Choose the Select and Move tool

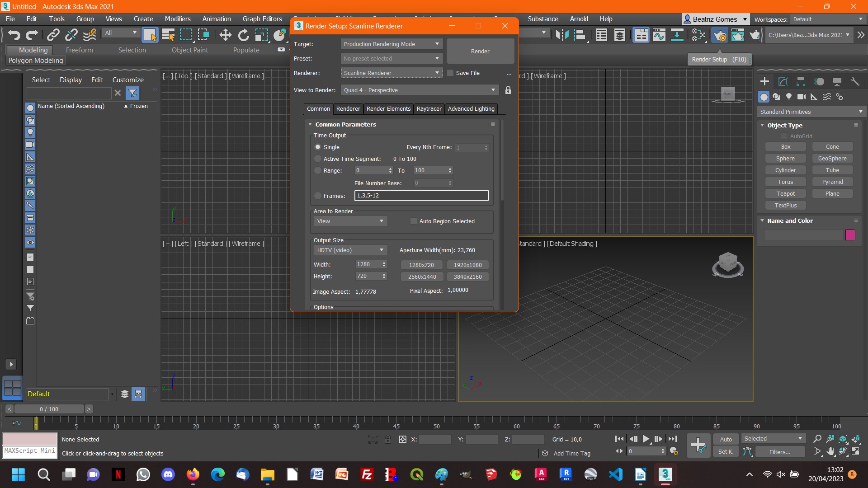225,35
